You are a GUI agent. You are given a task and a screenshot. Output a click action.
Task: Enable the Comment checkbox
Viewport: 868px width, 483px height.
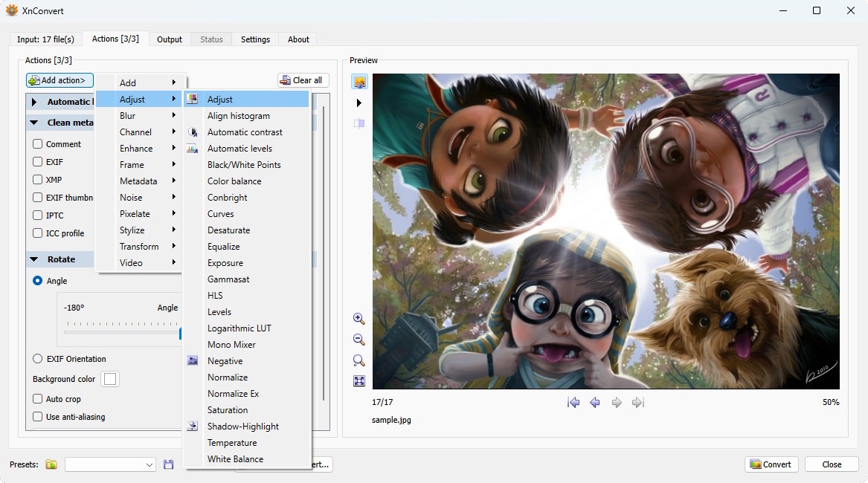click(38, 144)
